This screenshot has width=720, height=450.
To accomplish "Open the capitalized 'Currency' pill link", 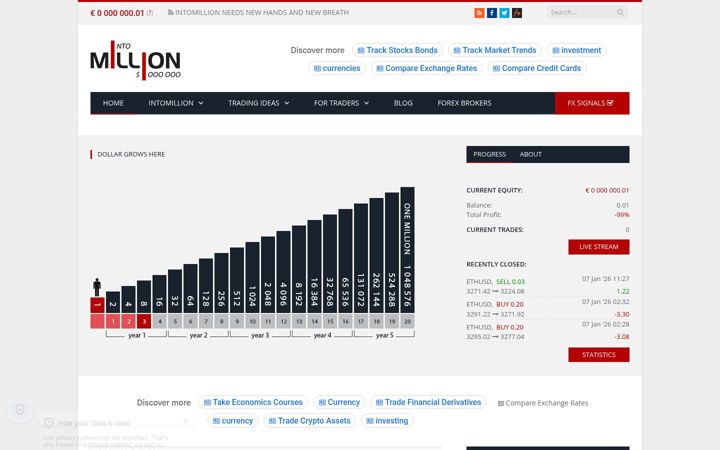I will pyautogui.click(x=339, y=402).
